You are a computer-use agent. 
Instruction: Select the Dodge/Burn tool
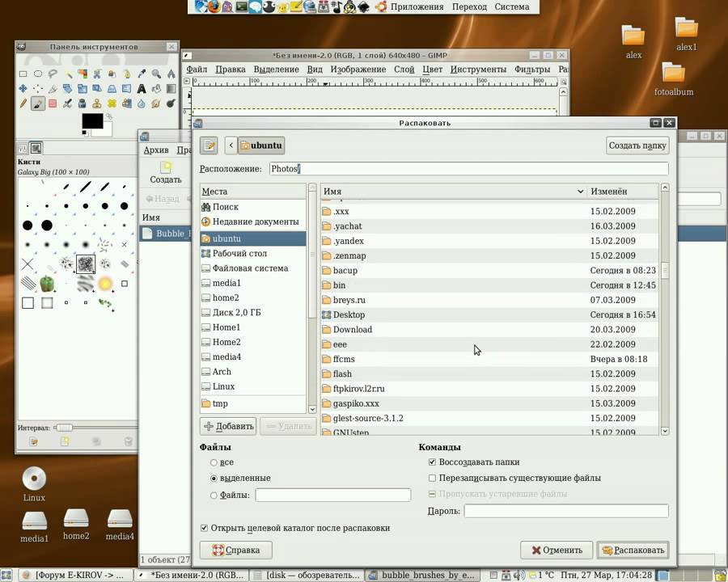[171, 103]
